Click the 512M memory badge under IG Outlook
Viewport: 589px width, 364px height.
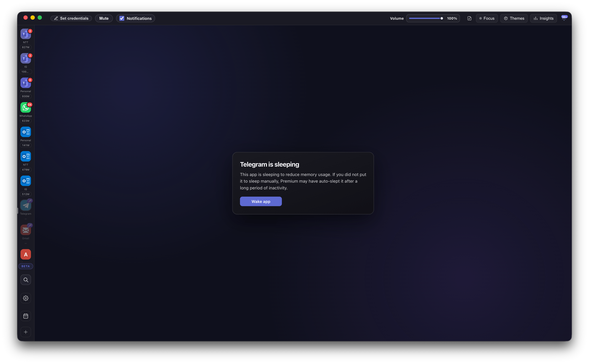pos(26,194)
